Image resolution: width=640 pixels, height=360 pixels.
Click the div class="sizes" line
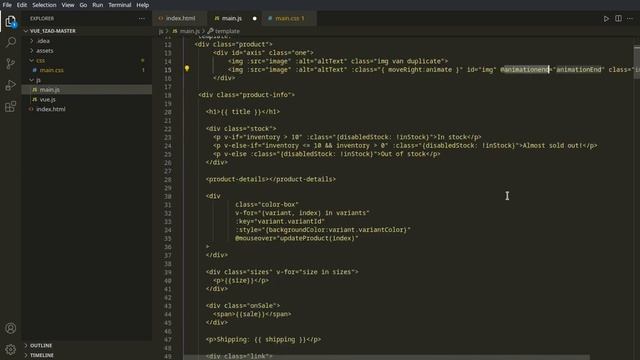point(282,272)
